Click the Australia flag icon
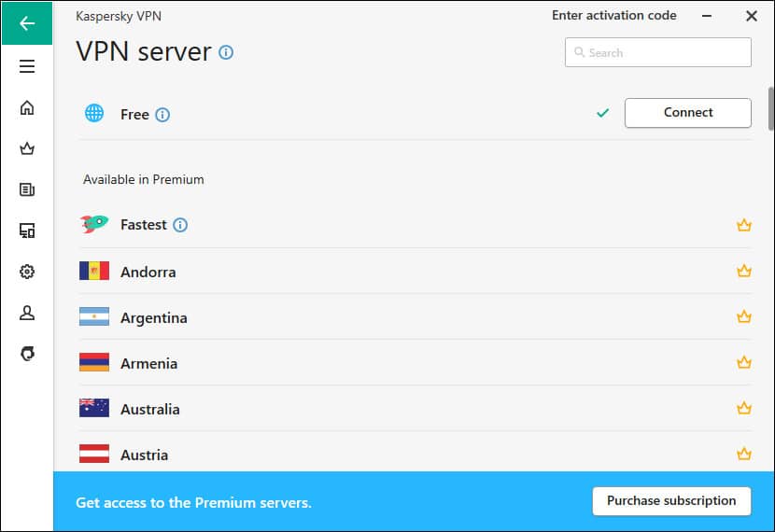 tap(94, 408)
